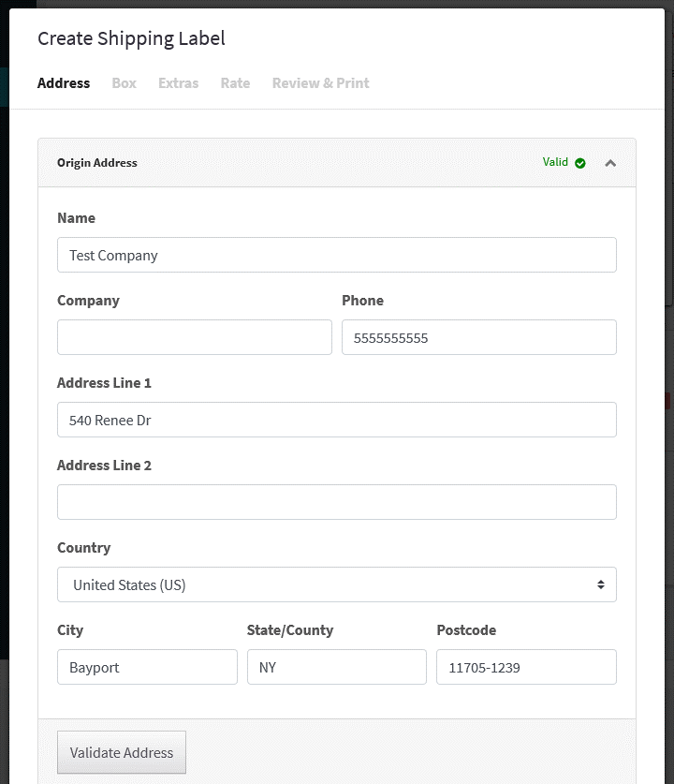Open the Rate tab

pyautogui.click(x=235, y=83)
